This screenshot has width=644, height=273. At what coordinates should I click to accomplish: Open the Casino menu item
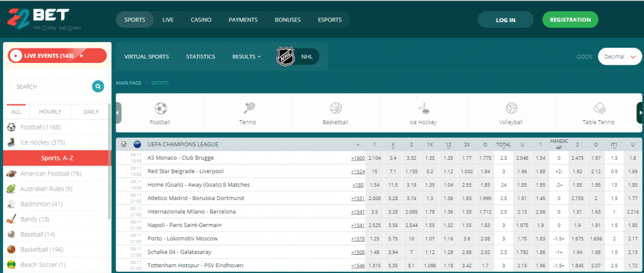click(201, 19)
